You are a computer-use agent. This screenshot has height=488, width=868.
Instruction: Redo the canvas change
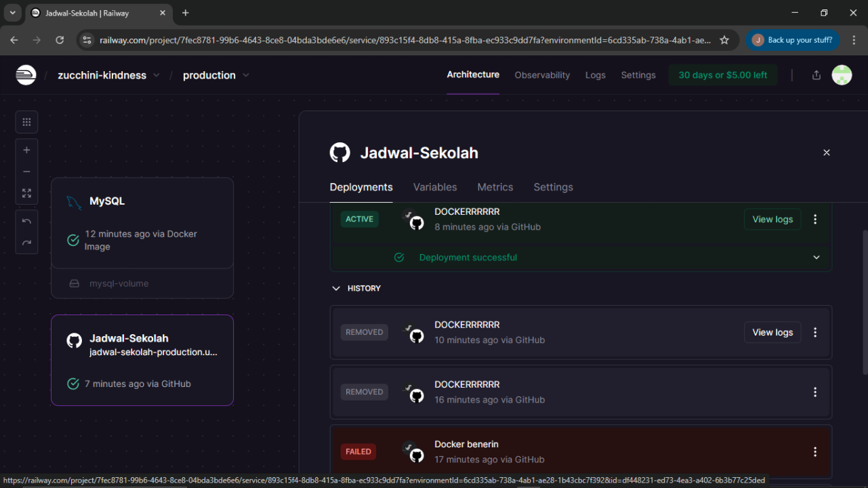26,243
